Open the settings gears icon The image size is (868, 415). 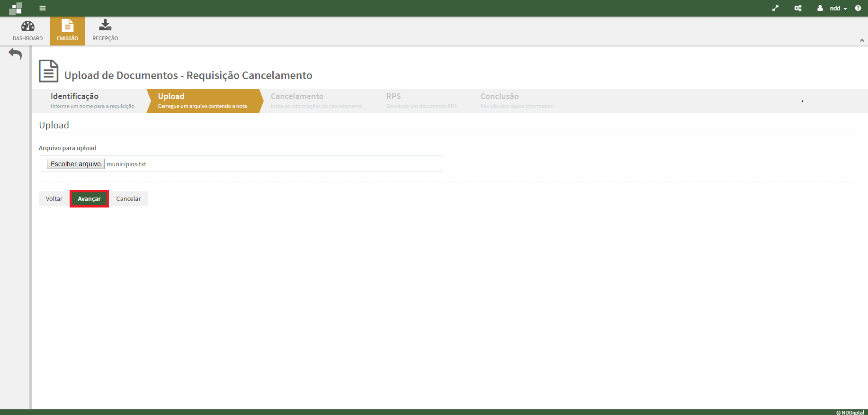[x=798, y=8]
